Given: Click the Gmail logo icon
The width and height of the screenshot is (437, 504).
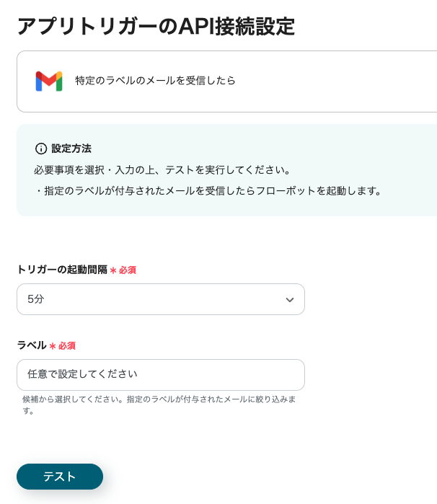Looking at the screenshot, I should coord(49,81).
